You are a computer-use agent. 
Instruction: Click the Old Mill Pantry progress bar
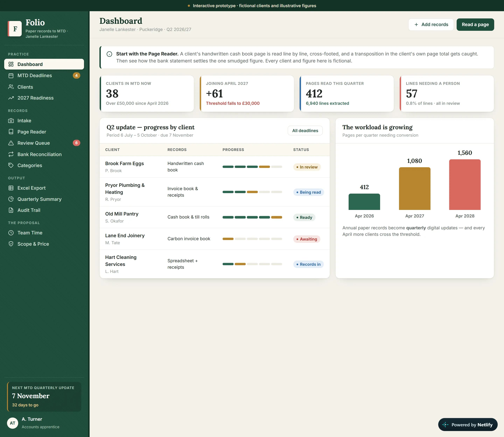(252, 217)
